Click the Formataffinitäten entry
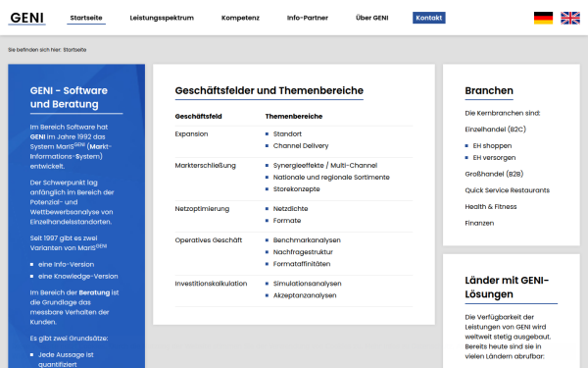The image size is (588, 368). pos(302,264)
